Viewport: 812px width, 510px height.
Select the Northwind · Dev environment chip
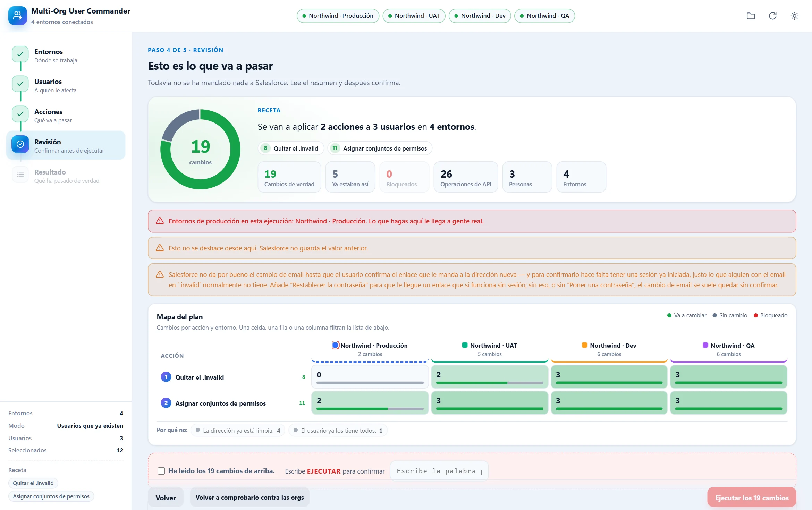480,16
